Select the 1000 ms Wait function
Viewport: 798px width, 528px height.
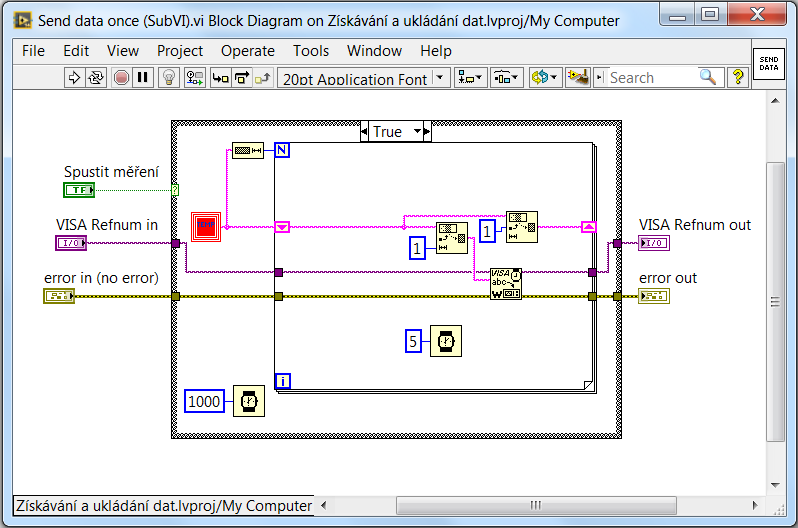point(249,401)
